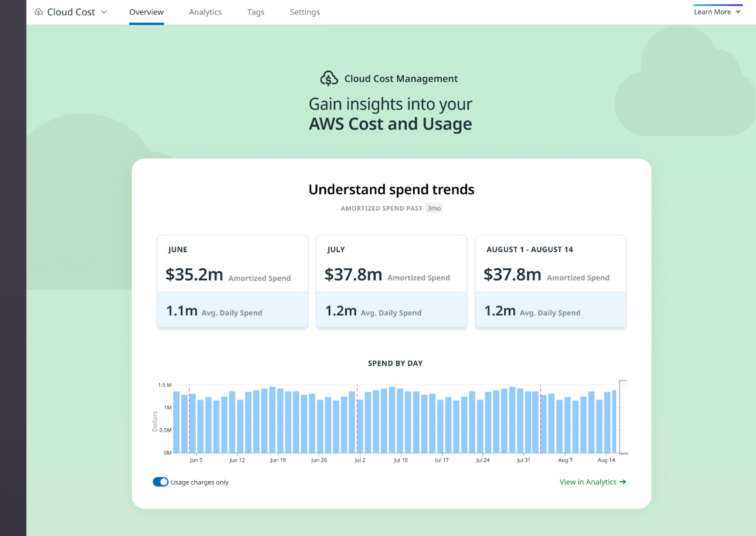756x536 pixels.
Task: Click the Cloud Cost icon in header
Action: tap(39, 12)
